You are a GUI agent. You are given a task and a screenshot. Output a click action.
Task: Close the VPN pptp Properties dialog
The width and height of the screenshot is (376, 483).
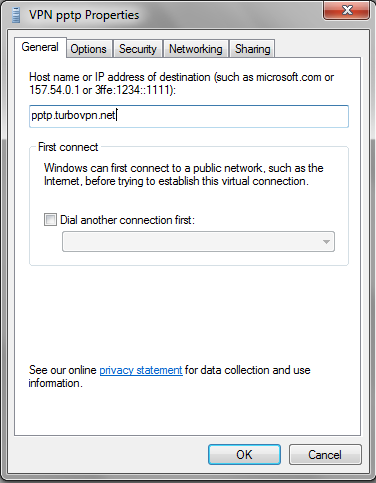pyautogui.click(x=347, y=10)
